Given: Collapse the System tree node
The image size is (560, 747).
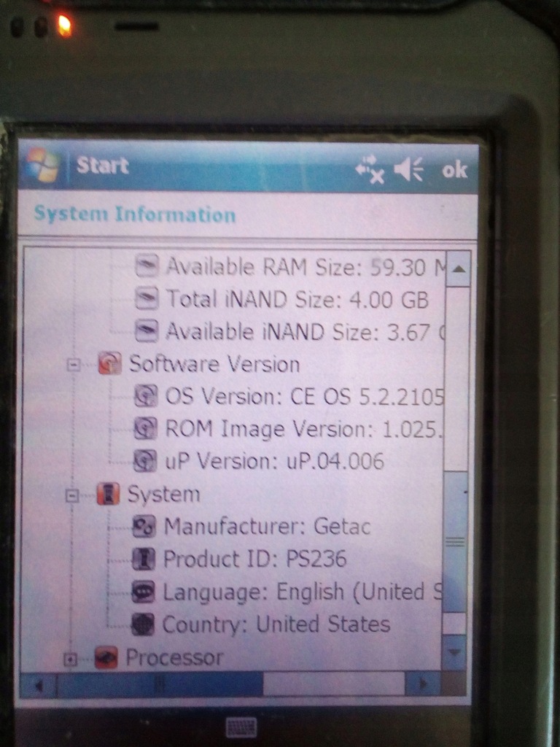Looking at the screenshot, I should pyautogui.click(x=72, y=496).
